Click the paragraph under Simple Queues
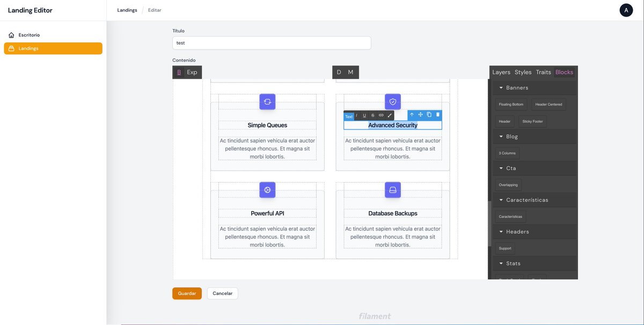This screenshot has width=644, height=325. point(267,149)
